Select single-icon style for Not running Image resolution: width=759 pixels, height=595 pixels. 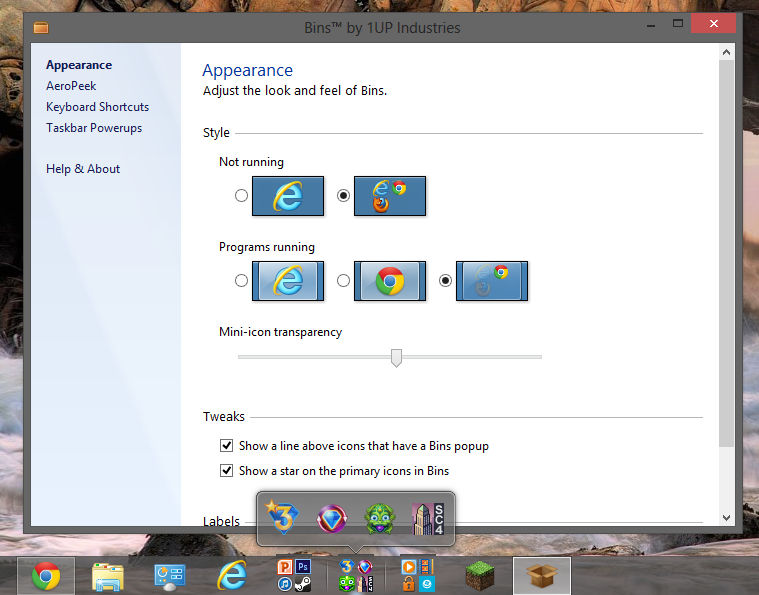[x=241, y=196]
